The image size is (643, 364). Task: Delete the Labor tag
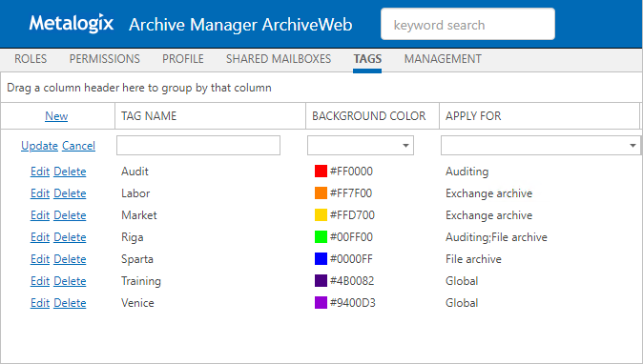click(x=71, y=193)
